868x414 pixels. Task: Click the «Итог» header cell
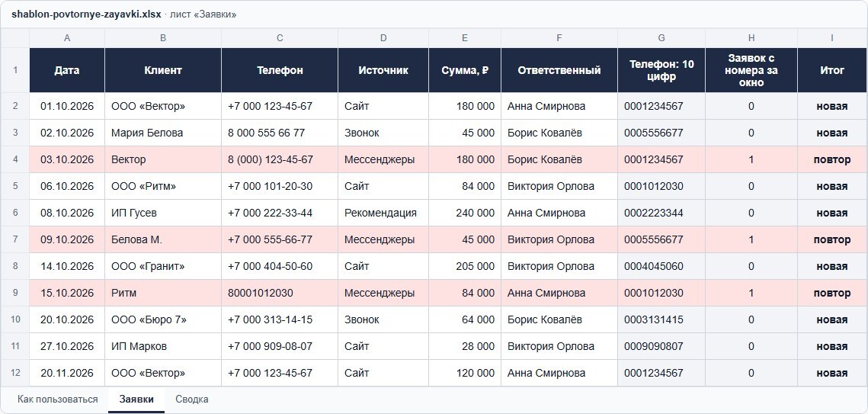click(832, 70)
